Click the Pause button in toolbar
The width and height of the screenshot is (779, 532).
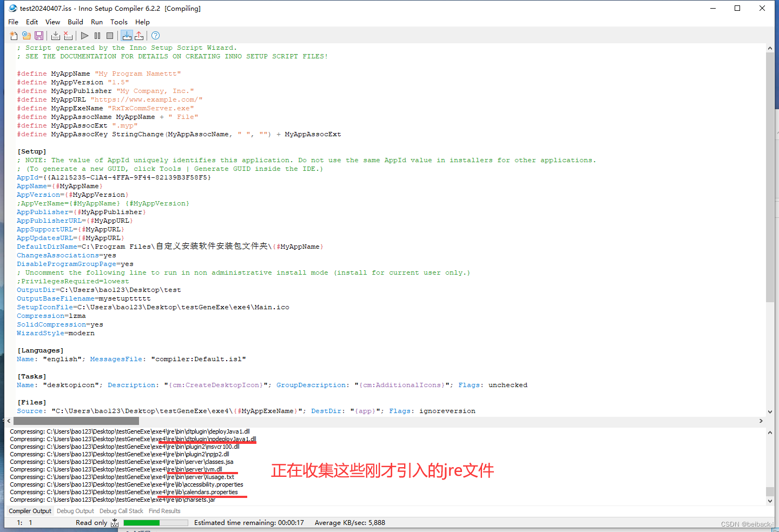[97, 36]
